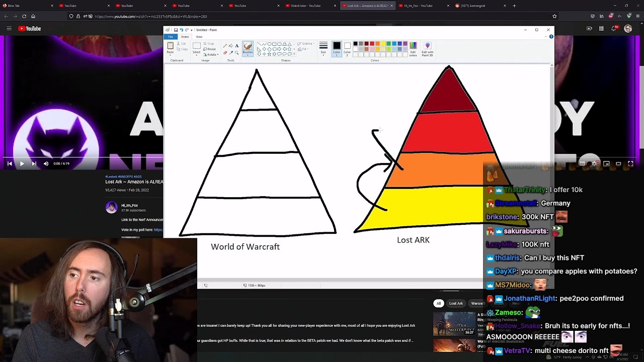Click Copy in Clipboard group
Viewport: 644px width, 362px height.
tap(182, 49)
